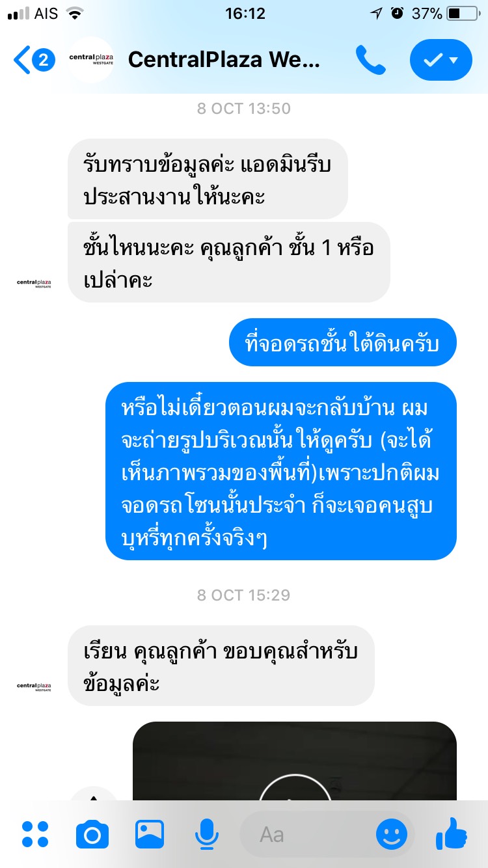
Task: Open the checkmark dropdown menu button
Action: [441, 60]
